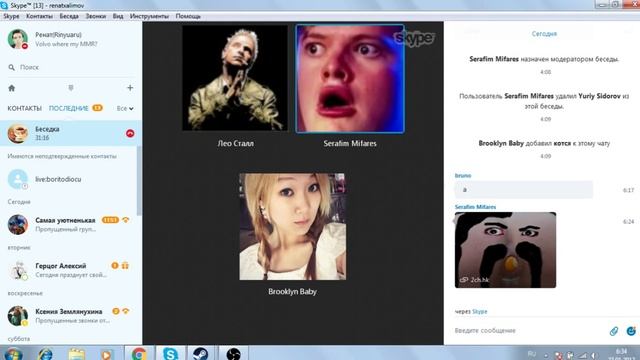Open the Инструменты menu

149,16
